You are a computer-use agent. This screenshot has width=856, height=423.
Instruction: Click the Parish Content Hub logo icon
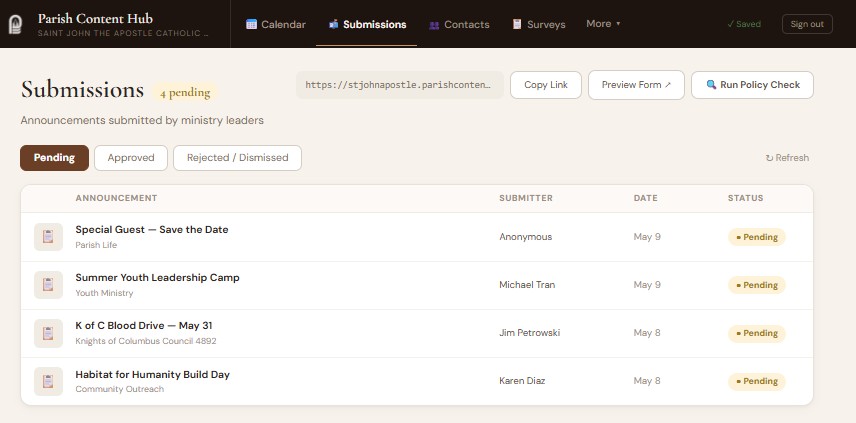[15, 24]
